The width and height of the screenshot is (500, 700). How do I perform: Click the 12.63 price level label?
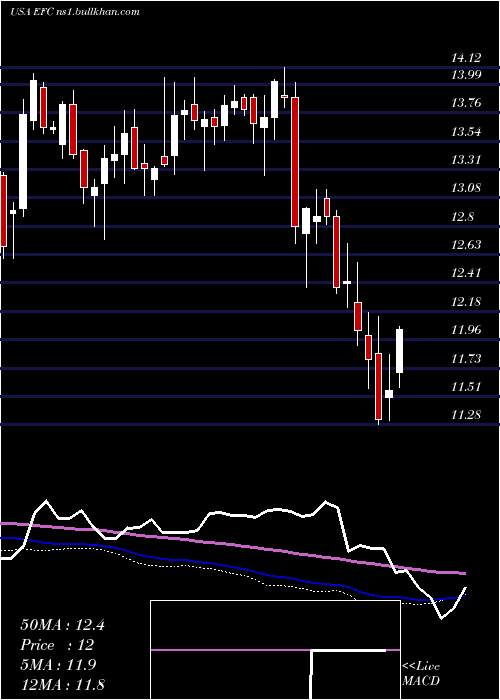point(466,245)
